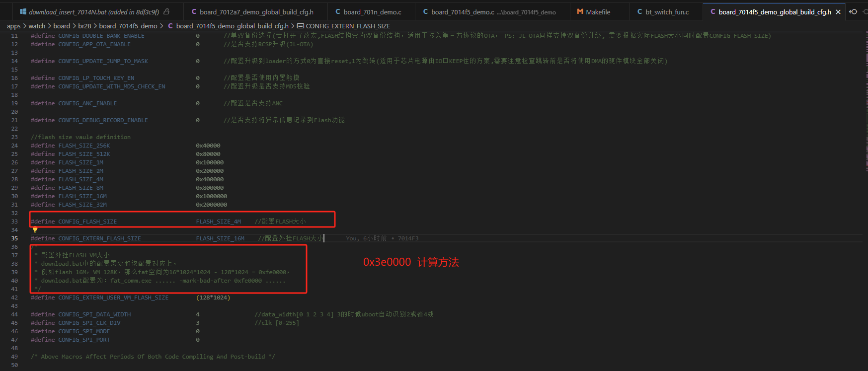This screenshot has height=371, width=868.
Task: Click 'FLASH_SIZE_256K' macro name
Action: point(84,146)
